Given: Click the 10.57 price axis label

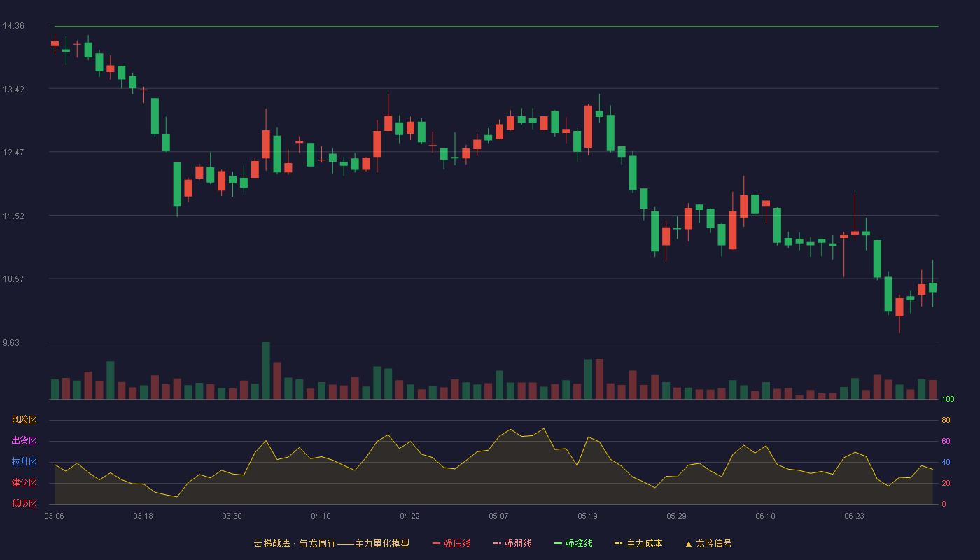Looking at the screenshot, I should point(13,279).
